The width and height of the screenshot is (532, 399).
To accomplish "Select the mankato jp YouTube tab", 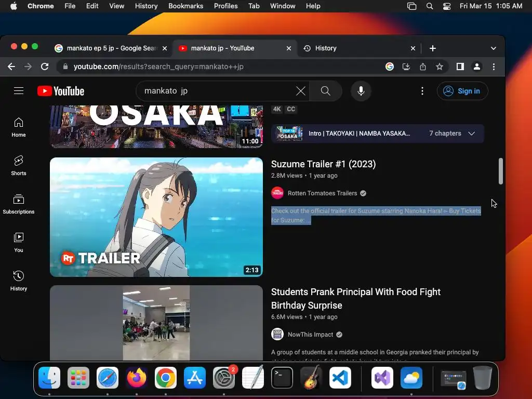I will pos(235,48).
